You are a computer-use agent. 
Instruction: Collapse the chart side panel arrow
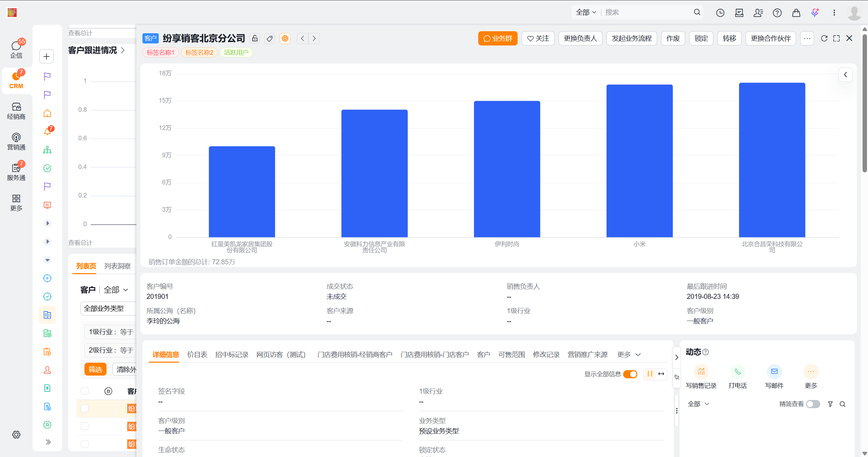click(x=846, y=75)
